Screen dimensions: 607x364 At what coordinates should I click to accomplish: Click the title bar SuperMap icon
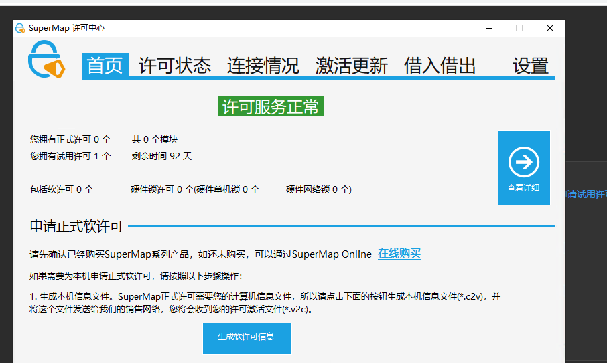pos(19,28)
